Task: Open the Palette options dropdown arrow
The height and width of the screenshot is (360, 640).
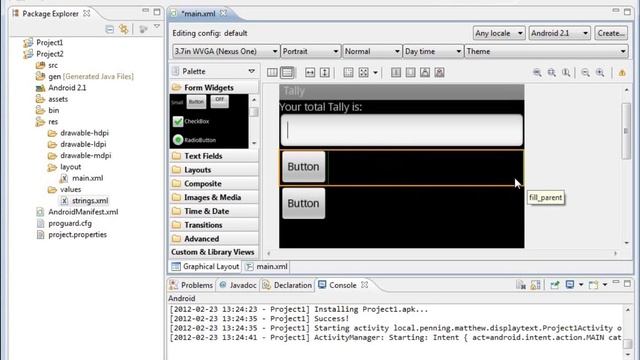Action: click(251, 71)
